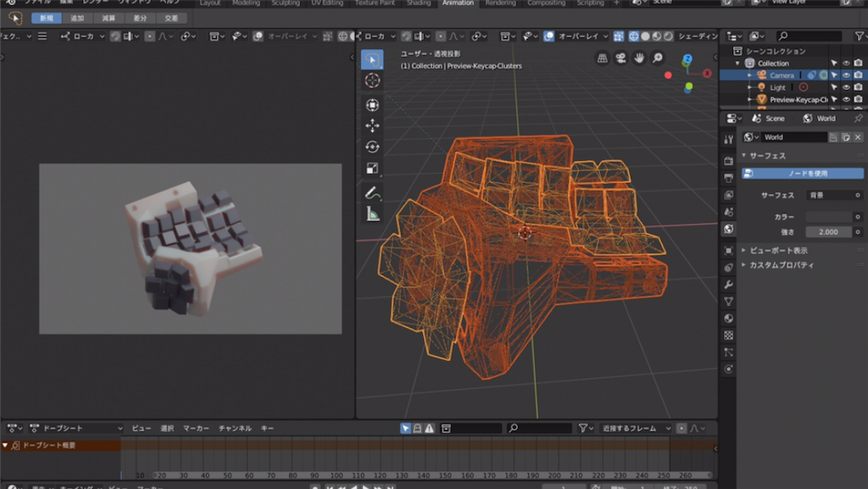Viewport: 868px width, 489px height.
Task: Pin the properties editor context
Action: pyautogui.click(x=858, y=119)
